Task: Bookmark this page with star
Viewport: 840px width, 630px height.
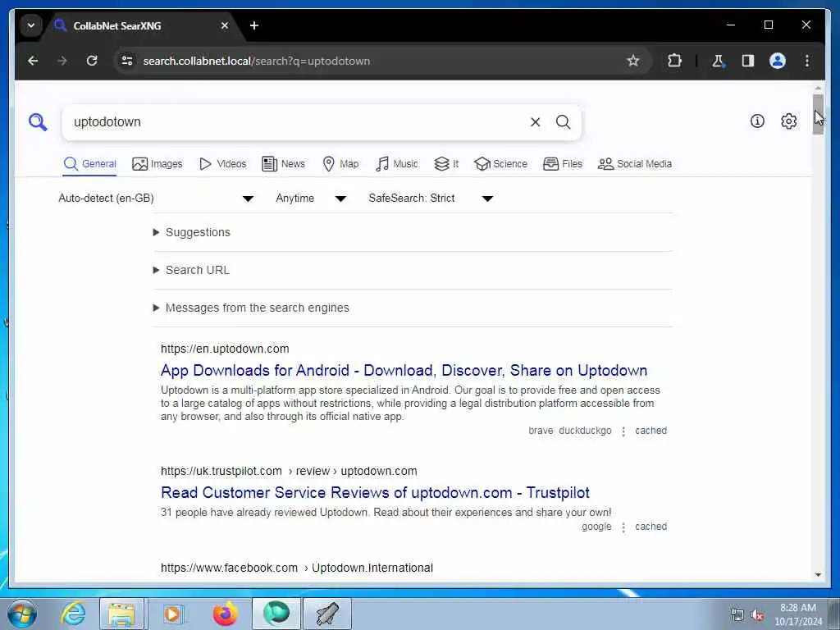Action: coord(633,61)
